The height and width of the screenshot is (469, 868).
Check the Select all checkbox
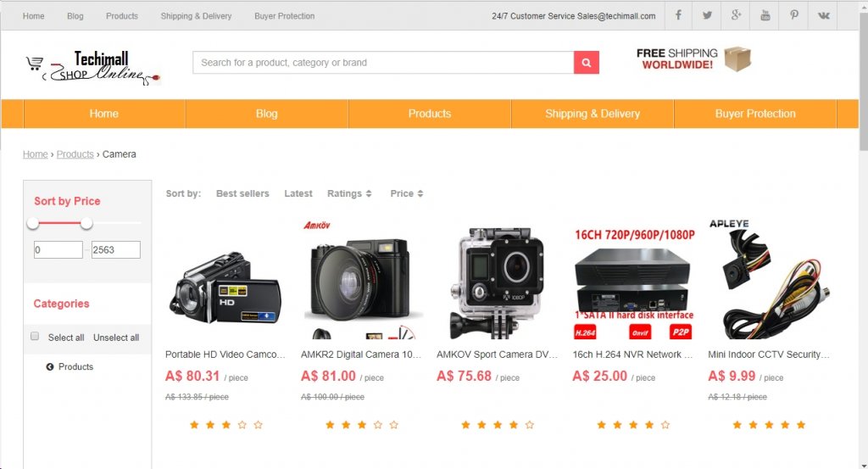[x=35, y=336]
